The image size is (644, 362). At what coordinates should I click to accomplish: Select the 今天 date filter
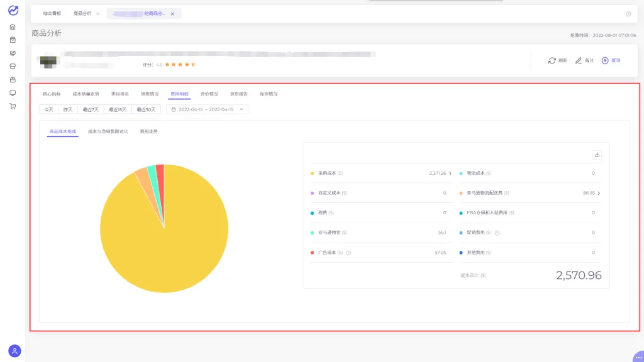pos(49,109)
